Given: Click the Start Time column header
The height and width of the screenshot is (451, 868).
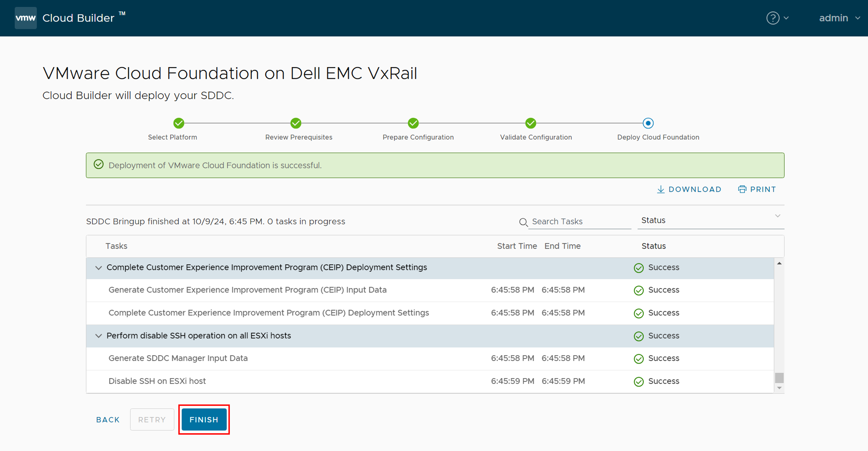Looking at the screenshot, I should (x=517, y=246).
